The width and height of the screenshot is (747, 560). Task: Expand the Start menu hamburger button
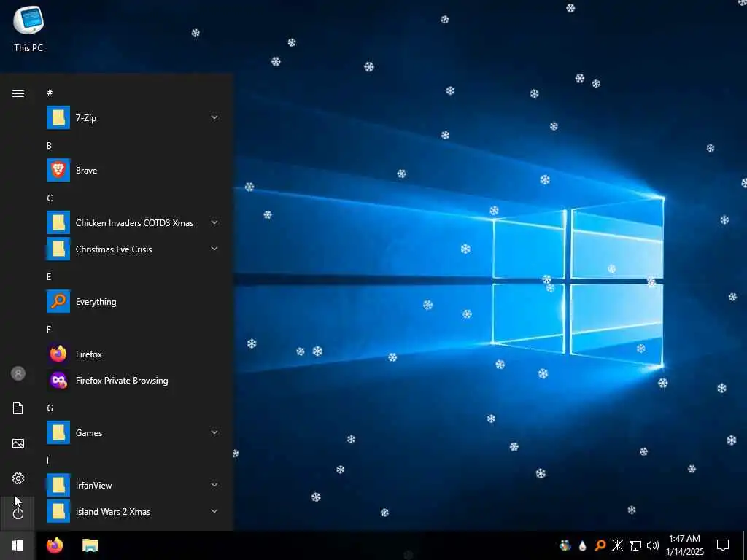tap(18, 93)
